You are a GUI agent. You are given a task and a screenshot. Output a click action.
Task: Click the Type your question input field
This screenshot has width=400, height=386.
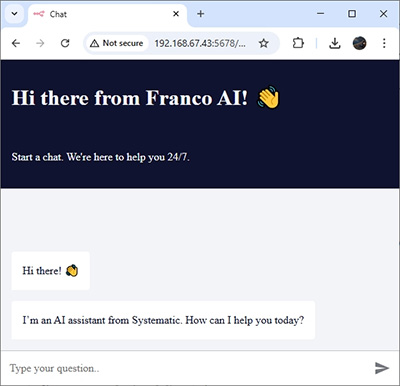tap(187, 368)
